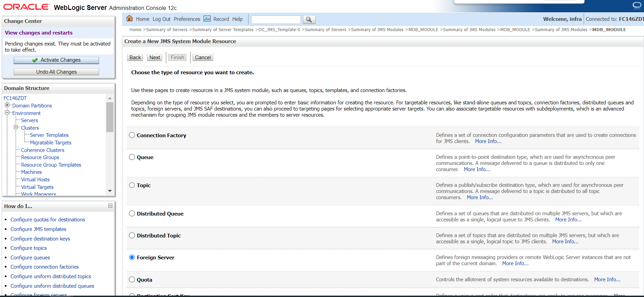644x297 pixels.
Task: Open Configure uniform distributed queues link
Action: point(52,286)
